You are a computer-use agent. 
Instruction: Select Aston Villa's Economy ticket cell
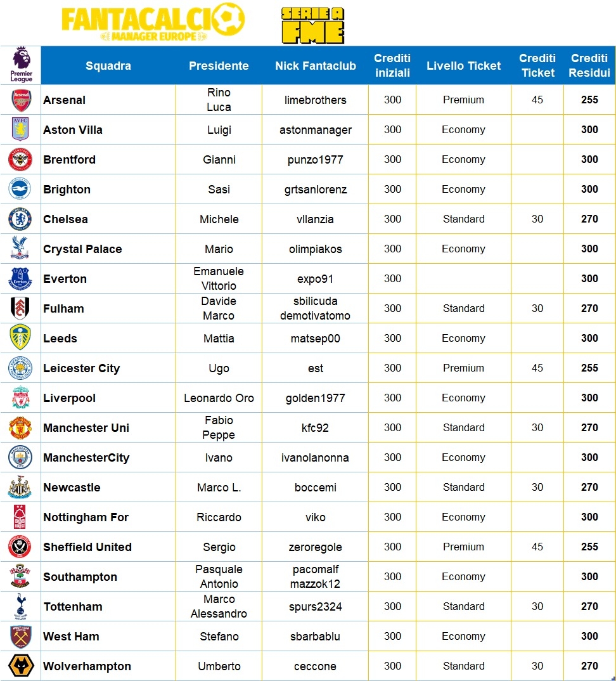(x=463, y=130)
